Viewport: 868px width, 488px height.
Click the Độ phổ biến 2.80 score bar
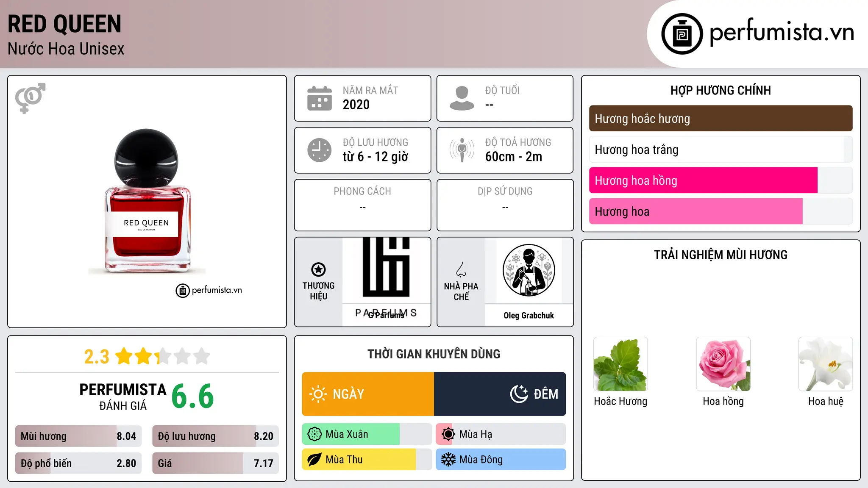pyautogui.click(x=78, y=463)
